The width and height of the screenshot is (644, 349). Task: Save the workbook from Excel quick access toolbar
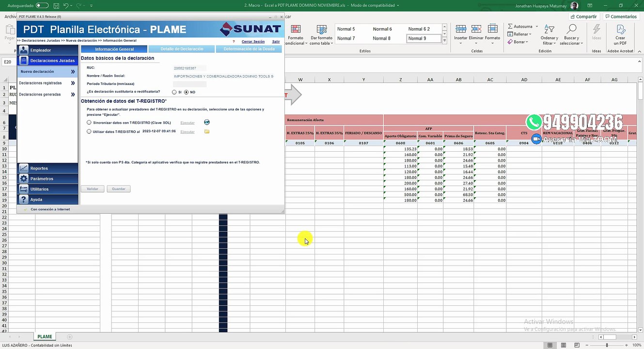point(57,5)
